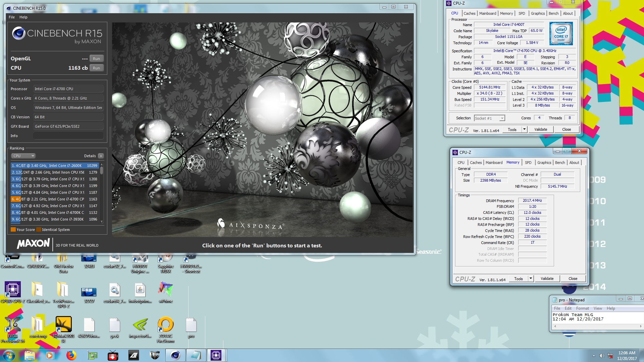
Task: Open the Cinebench Help menu
Action: coord(23,17)
